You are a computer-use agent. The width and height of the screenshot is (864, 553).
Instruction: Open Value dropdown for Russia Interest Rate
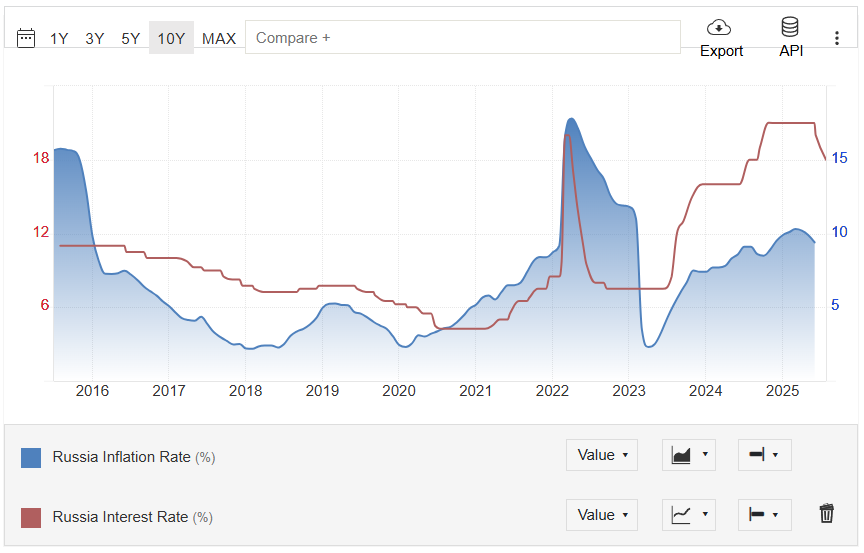602,515
